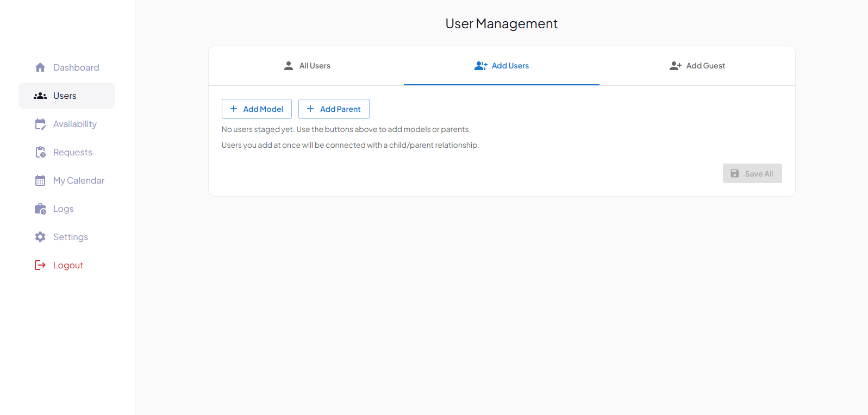Click the Dashboard home icon
The width and height of the screenshot is (868, 415).
tap(40, 67)
